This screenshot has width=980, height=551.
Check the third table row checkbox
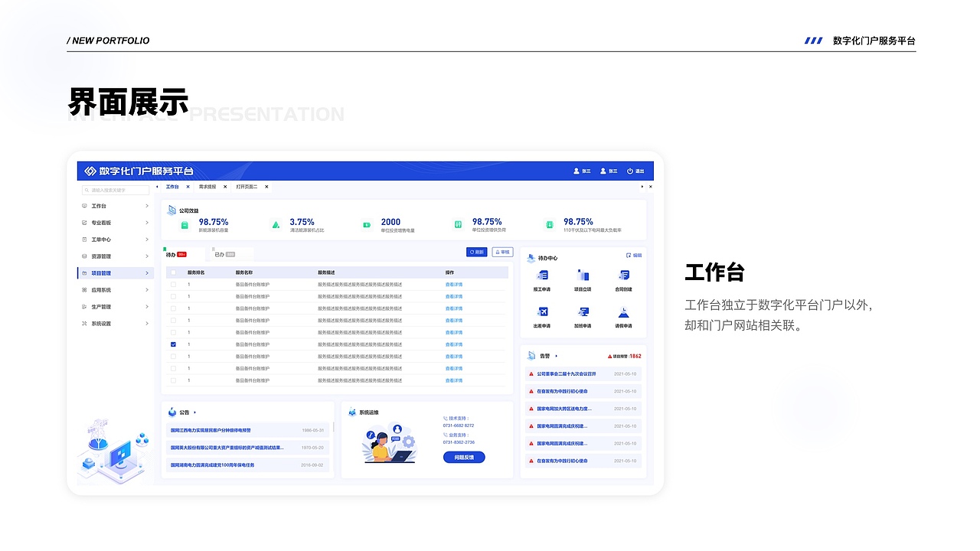(x=173, y=308)
